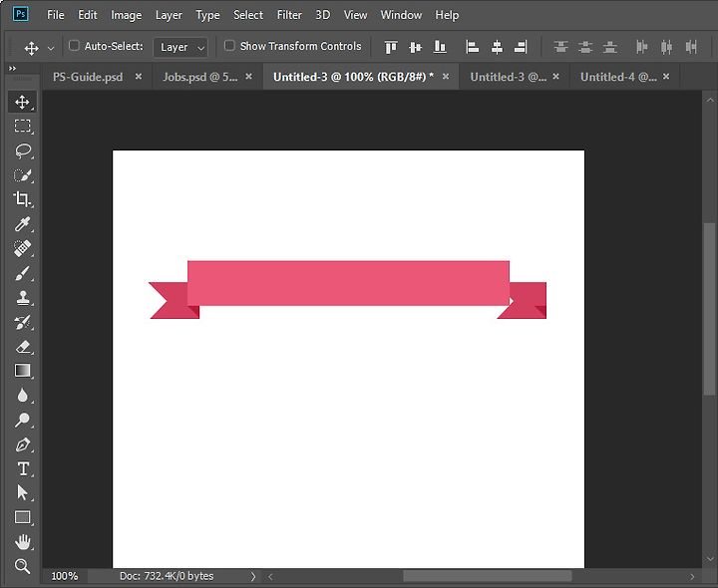Select the History Brush tool
Image resolution: width=718 pixels, height=588 pixels.
[22, 322]
